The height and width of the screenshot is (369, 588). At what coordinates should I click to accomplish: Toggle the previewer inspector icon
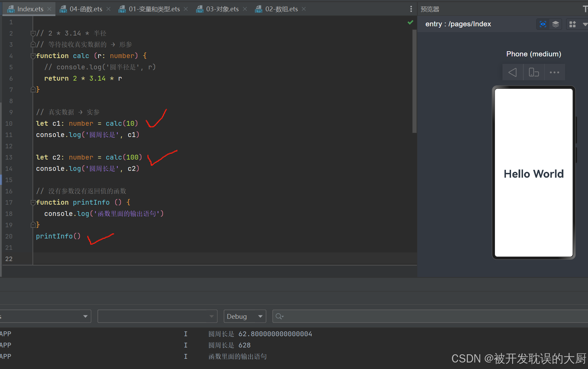click(x=543, y=24)
